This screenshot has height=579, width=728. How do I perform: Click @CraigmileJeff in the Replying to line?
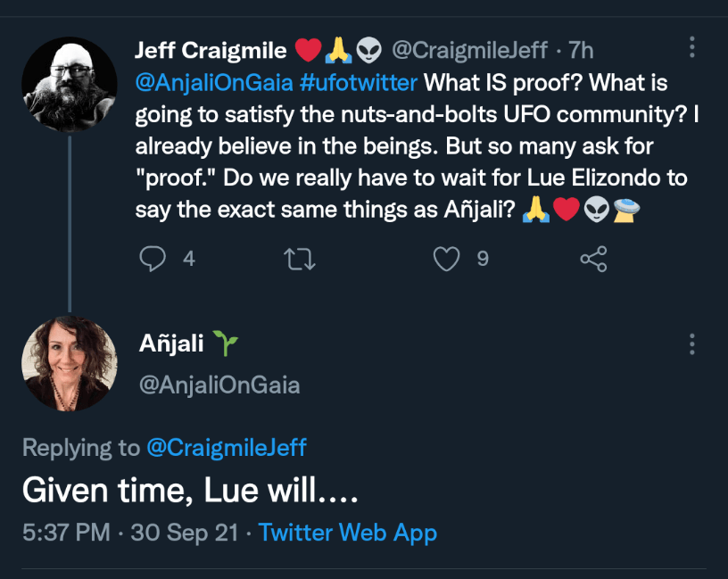(226, 447)
